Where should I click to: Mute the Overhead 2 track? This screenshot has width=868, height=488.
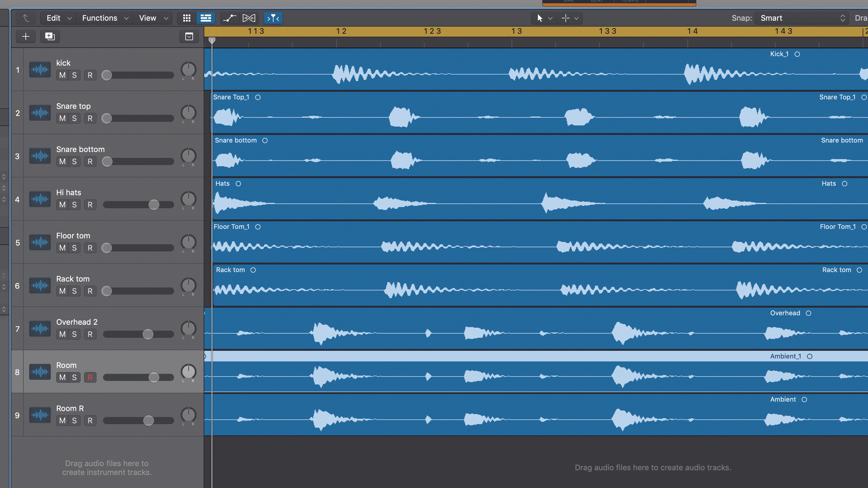pos(62,335)
